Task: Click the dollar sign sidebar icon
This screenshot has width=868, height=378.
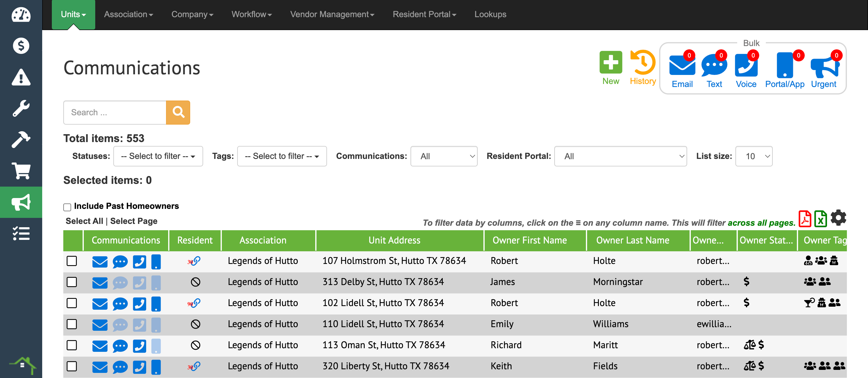Action: 21,45
